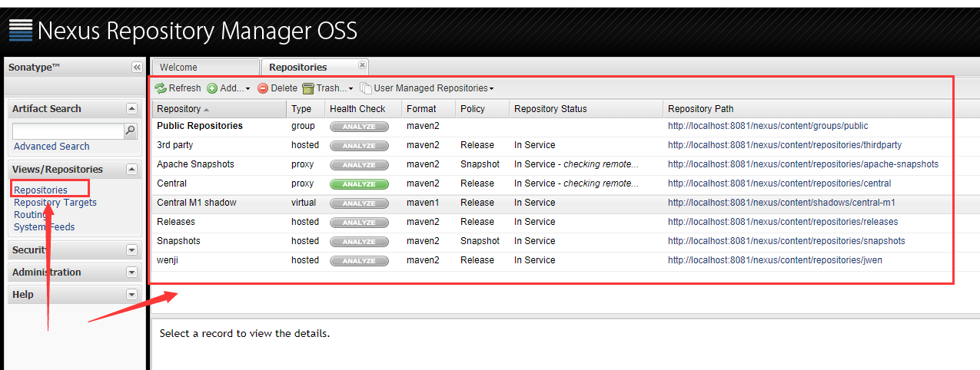Sort by Repository column header

click(219, 109)
